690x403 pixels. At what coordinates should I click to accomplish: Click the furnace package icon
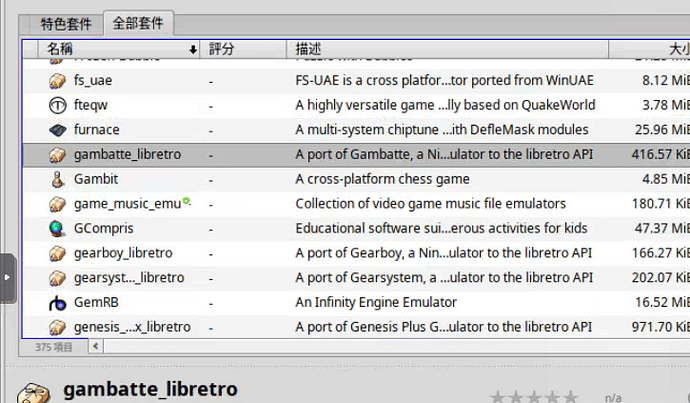[57, 130]
